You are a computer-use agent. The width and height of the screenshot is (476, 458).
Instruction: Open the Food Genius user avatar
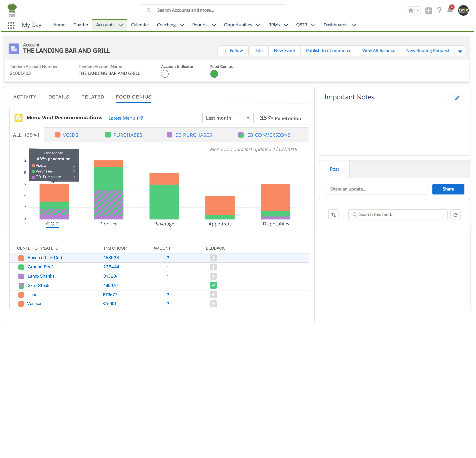point(463,10)
